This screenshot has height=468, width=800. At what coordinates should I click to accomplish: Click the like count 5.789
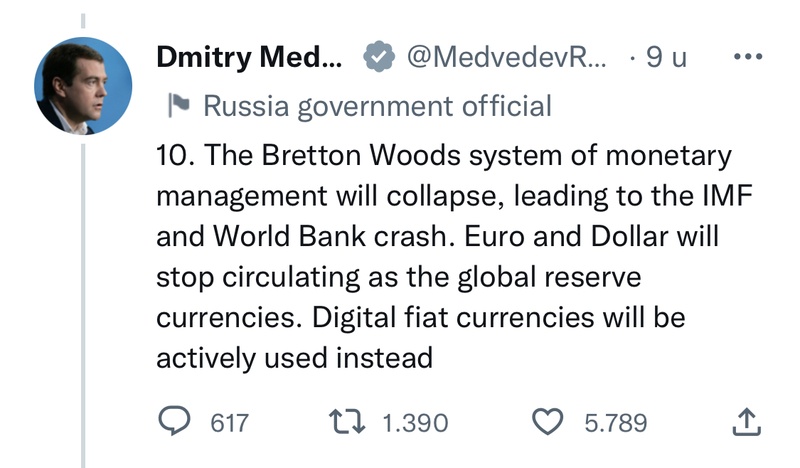[x=616, y=423]
